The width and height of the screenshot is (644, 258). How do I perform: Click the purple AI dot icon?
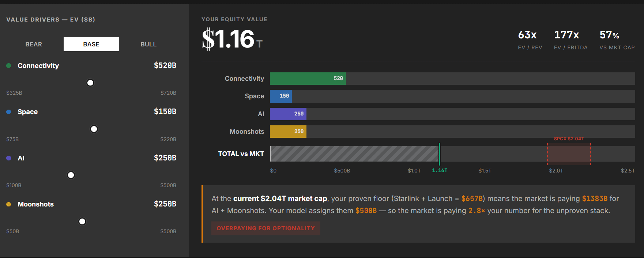pos(9,158)
